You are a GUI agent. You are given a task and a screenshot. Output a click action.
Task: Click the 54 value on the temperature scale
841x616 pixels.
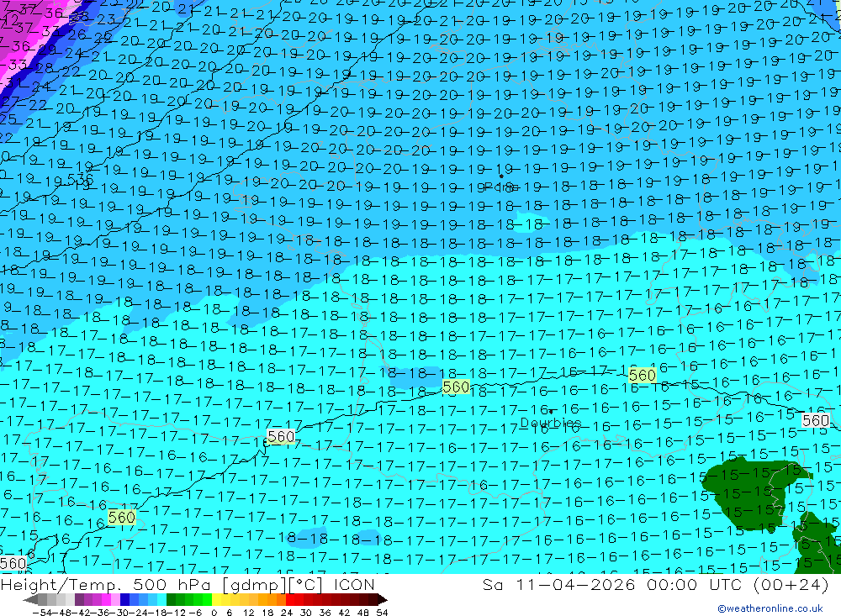[382, 613]
